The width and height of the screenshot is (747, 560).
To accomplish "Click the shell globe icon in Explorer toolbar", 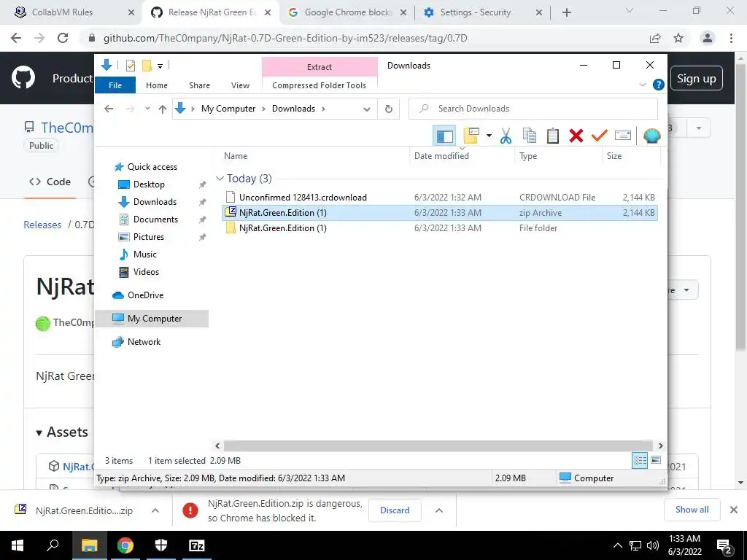I will (x=651, y=136).
